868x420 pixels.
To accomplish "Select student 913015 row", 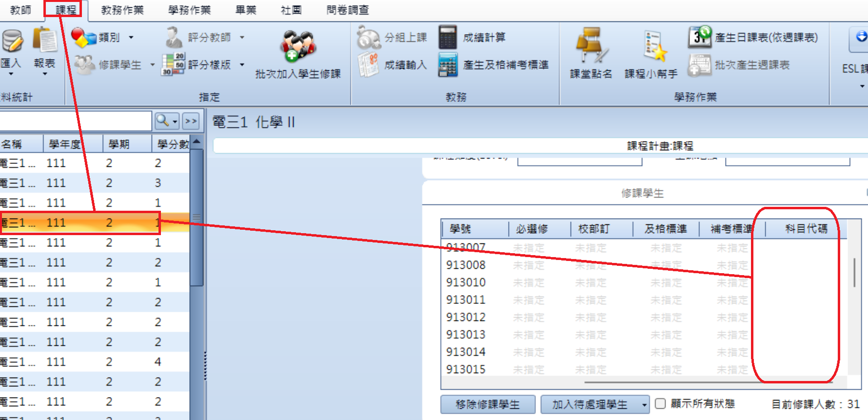I will 644,369.
